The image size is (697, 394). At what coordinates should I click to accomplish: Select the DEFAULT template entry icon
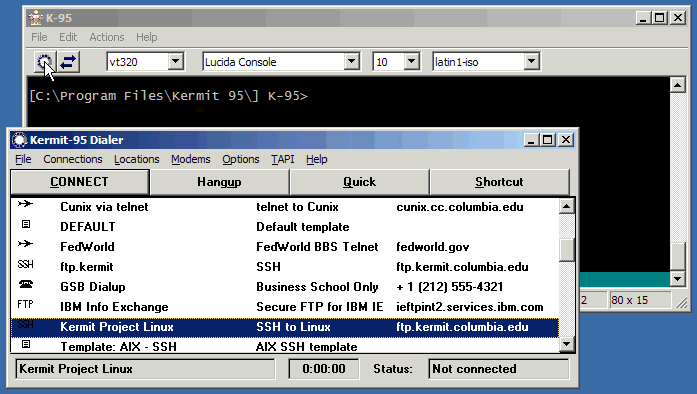[x=26, y=224]
